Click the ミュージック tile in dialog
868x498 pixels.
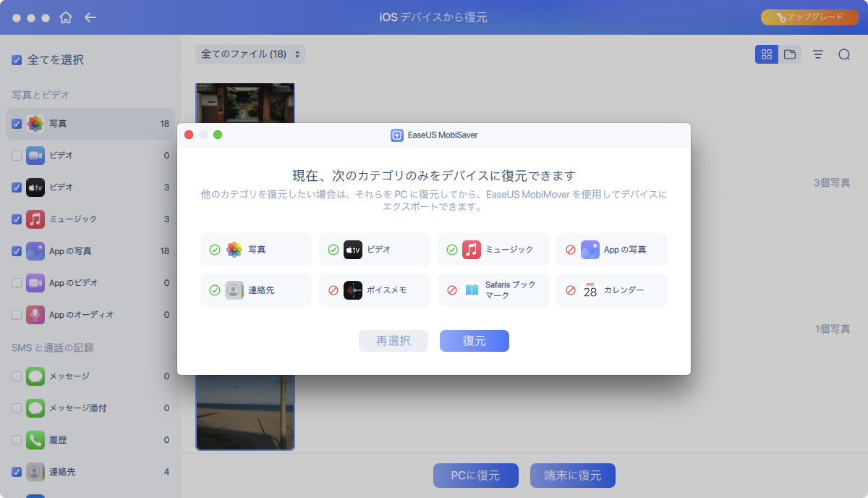[x=493, y=250]
